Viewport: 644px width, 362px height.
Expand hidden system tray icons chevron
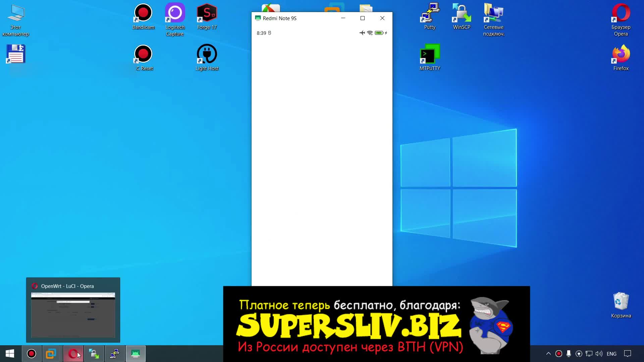tap(548, 354)
